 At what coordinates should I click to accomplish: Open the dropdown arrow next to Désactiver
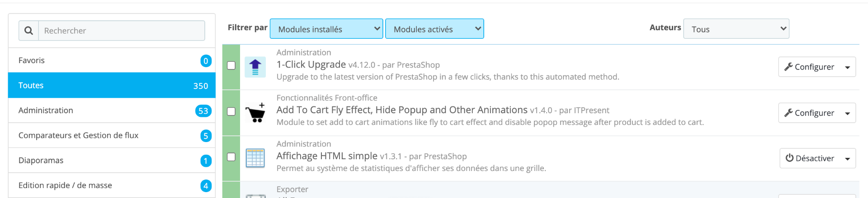(x=848, y=158)
